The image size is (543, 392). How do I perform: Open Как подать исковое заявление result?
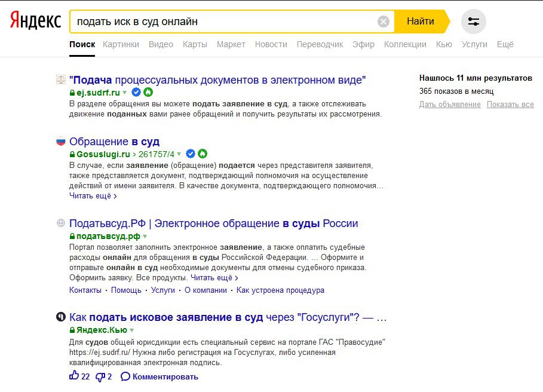pos(228,317)
